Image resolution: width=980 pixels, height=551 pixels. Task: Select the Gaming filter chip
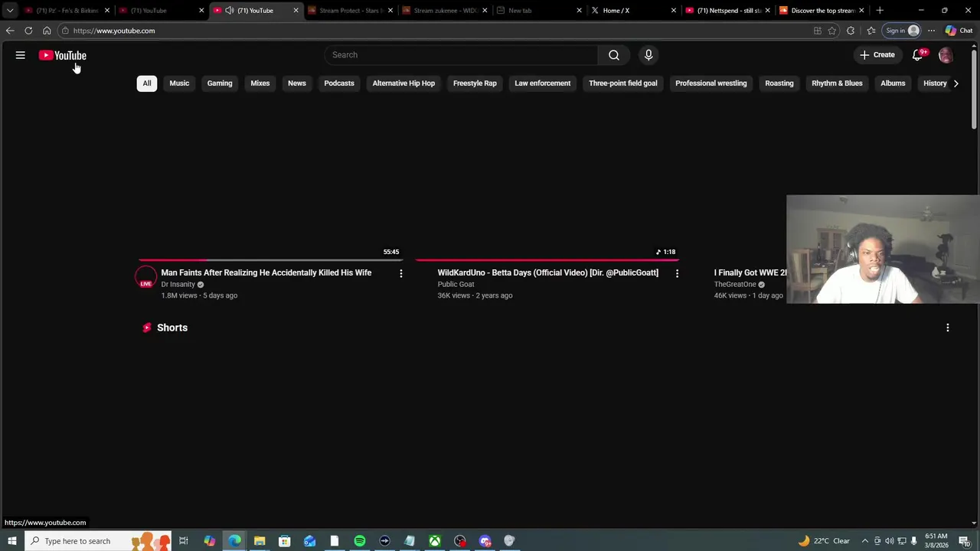tap(220, 83)
